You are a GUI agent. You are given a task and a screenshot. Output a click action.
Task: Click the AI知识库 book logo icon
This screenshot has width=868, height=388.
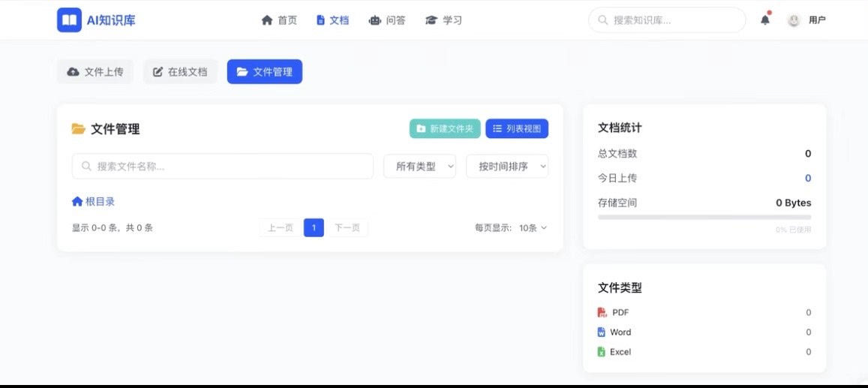(x=69, y=20)
